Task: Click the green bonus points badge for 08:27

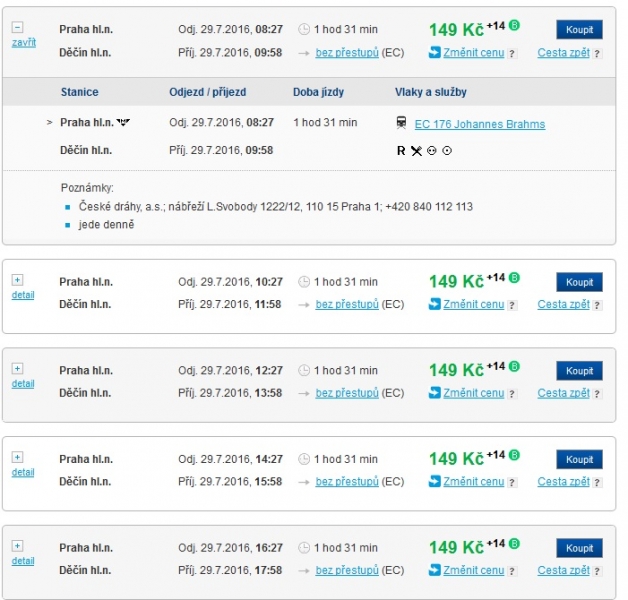Action: (515, 24)
